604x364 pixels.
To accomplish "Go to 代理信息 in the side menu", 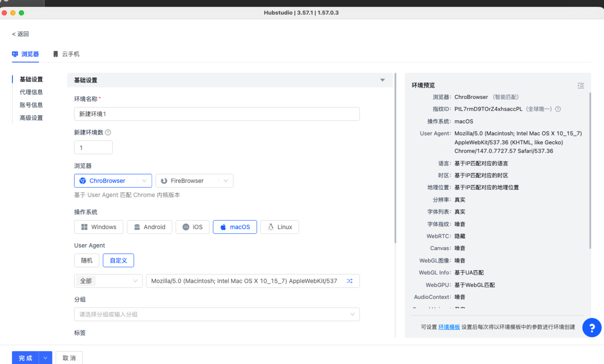I will click(x=31, y=92).
